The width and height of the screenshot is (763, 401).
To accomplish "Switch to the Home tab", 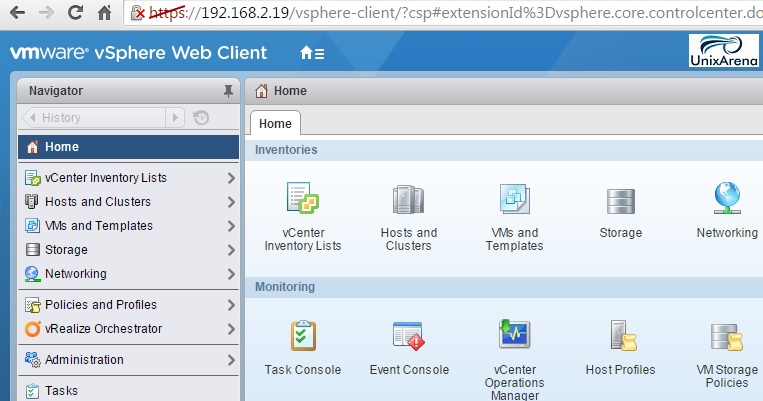I will pos(275,124).
